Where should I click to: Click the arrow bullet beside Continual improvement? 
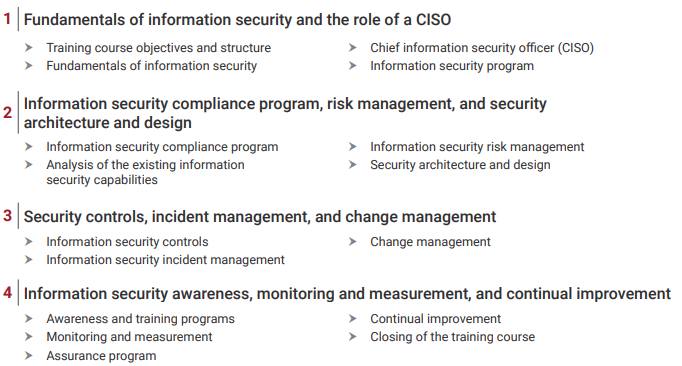353,319
